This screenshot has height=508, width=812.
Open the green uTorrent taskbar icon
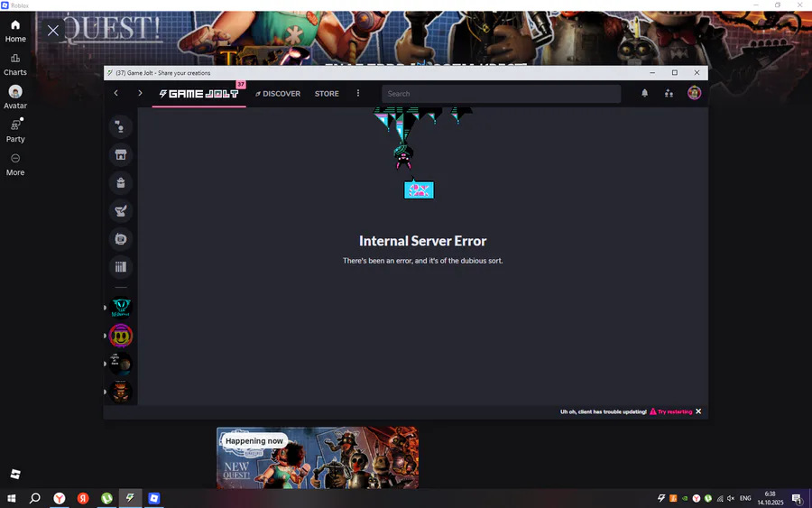[106, 498]
